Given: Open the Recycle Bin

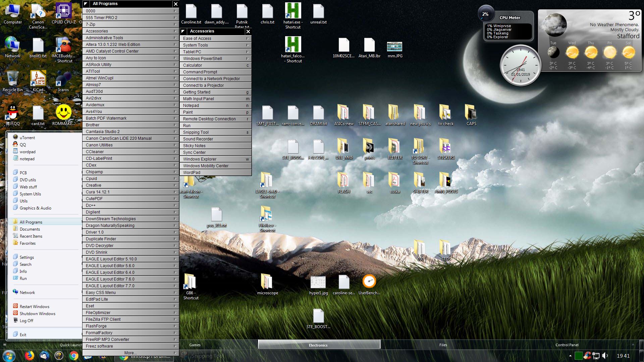Looking at the screenshot, I should click(13, 79).
